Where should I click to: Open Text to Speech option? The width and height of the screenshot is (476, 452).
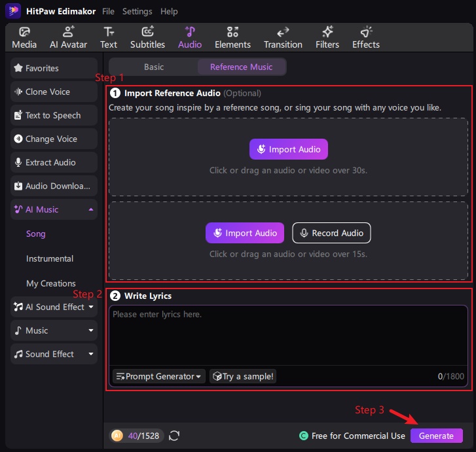coord(54,115)
